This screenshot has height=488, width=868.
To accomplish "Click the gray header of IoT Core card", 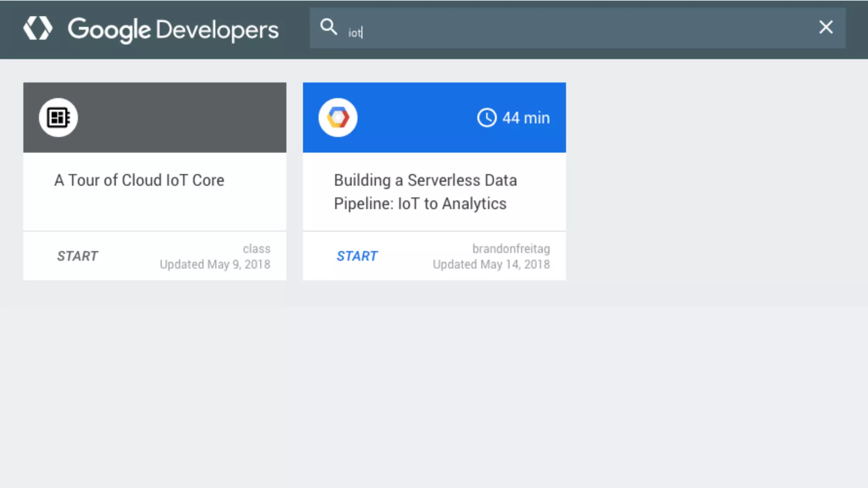I will pos(182,117).
